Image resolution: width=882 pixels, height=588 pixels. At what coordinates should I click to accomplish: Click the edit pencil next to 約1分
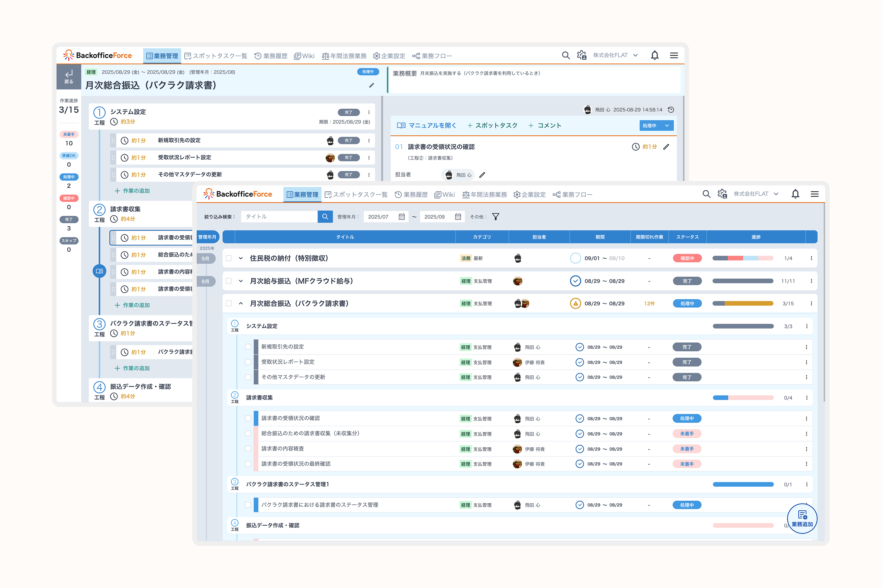pyautogui.click(x=667, y=146)
